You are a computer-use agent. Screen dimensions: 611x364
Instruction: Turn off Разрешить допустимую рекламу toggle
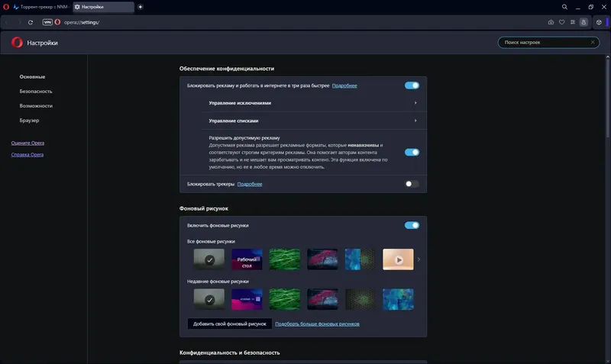412,152
